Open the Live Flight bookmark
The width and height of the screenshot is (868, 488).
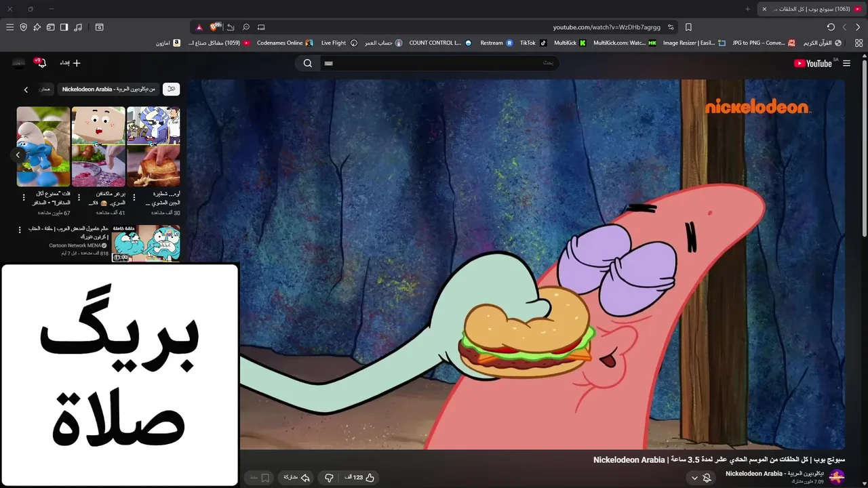(x=339, y=43)
